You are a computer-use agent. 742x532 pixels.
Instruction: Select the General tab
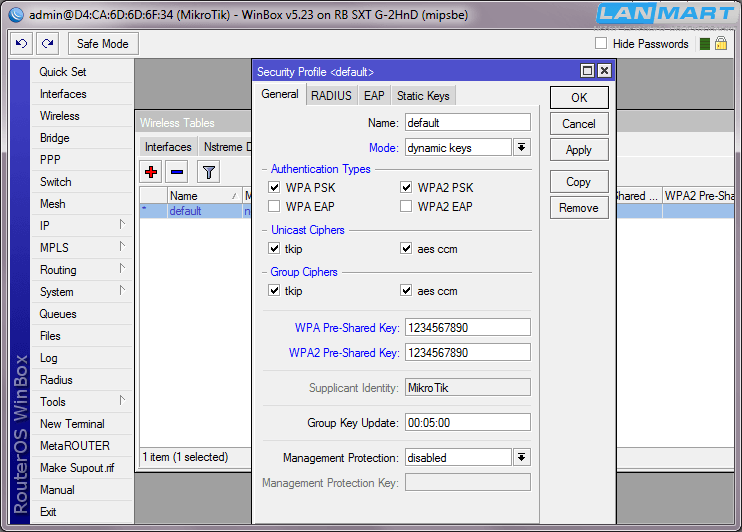pos(280,94)
